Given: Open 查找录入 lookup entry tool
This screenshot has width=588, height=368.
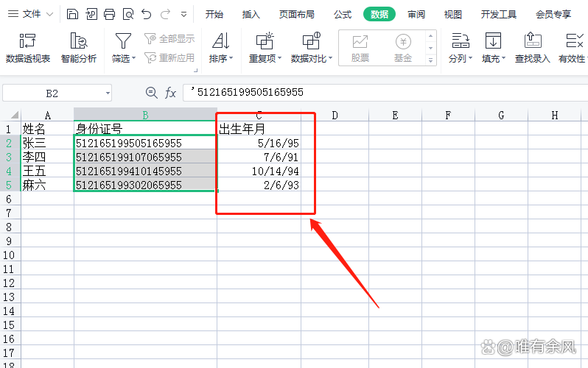Looking at the screenshot, I should click(533, 48).
